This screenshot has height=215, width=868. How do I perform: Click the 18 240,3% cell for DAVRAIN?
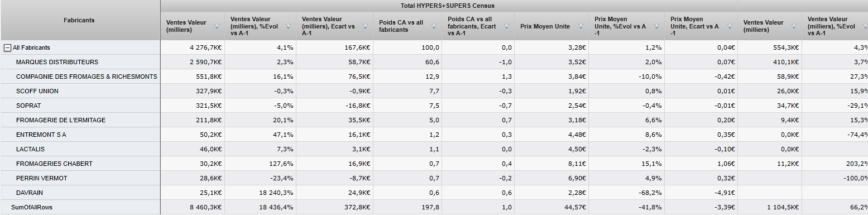click(260, 193)
